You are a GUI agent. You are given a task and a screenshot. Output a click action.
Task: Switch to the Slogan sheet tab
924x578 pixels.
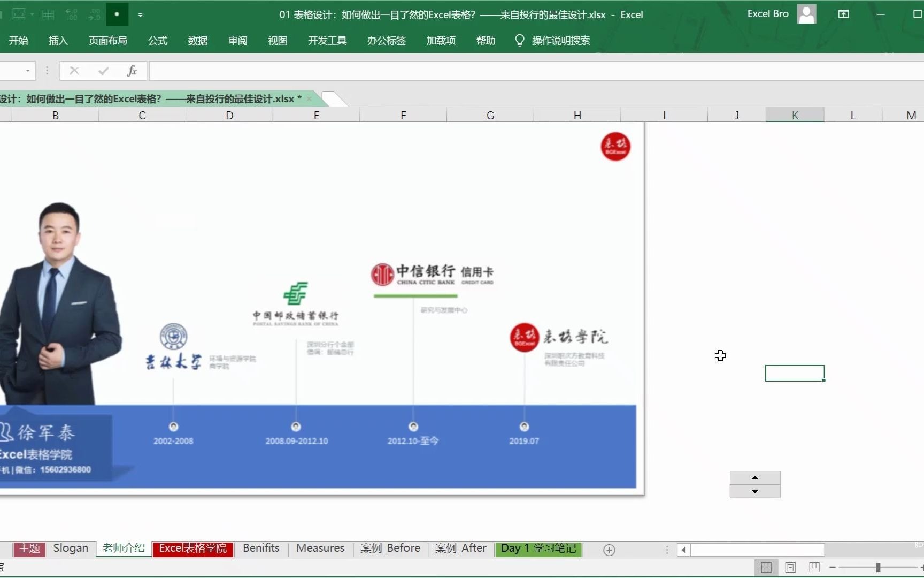71,549
